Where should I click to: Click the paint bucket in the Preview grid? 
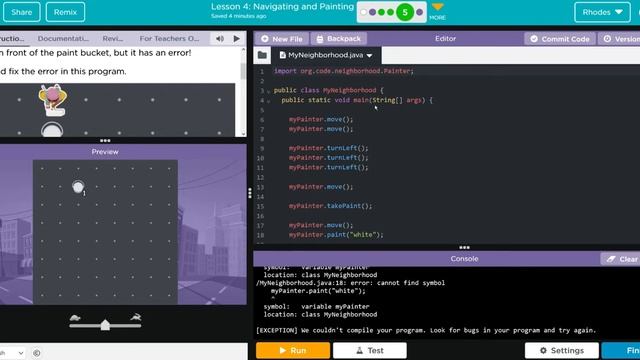click(78, 187)
